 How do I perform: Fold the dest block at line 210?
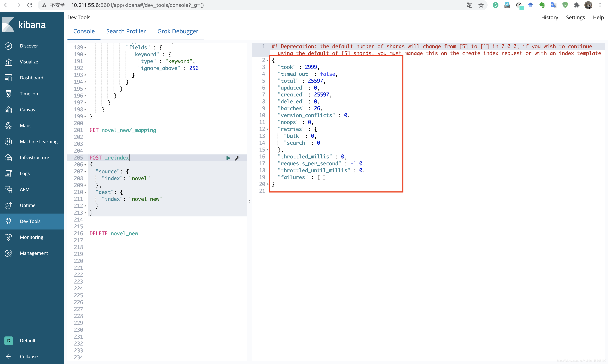tap(85, 192)
